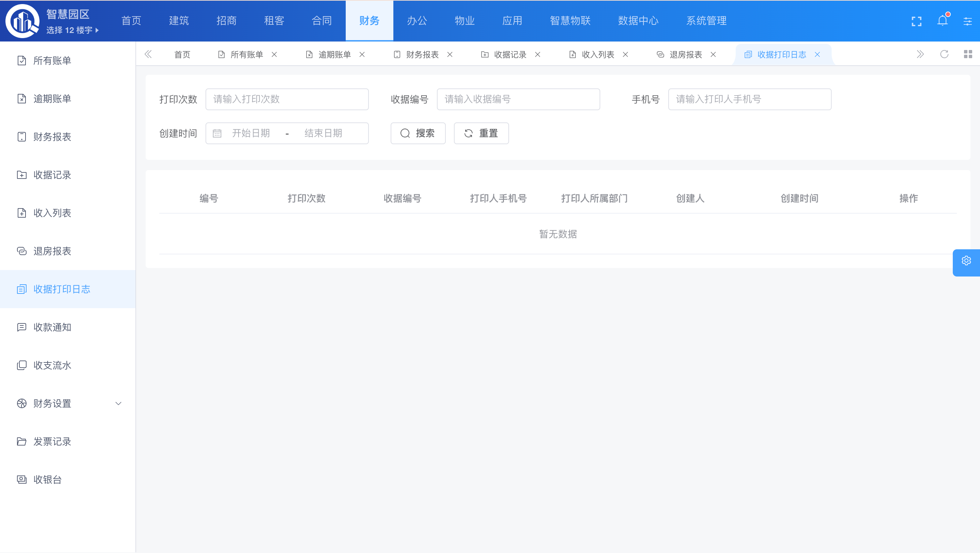Open the tab grid menu icon
Viewport: 980px width, 553px height.
(x=968, y=54)
